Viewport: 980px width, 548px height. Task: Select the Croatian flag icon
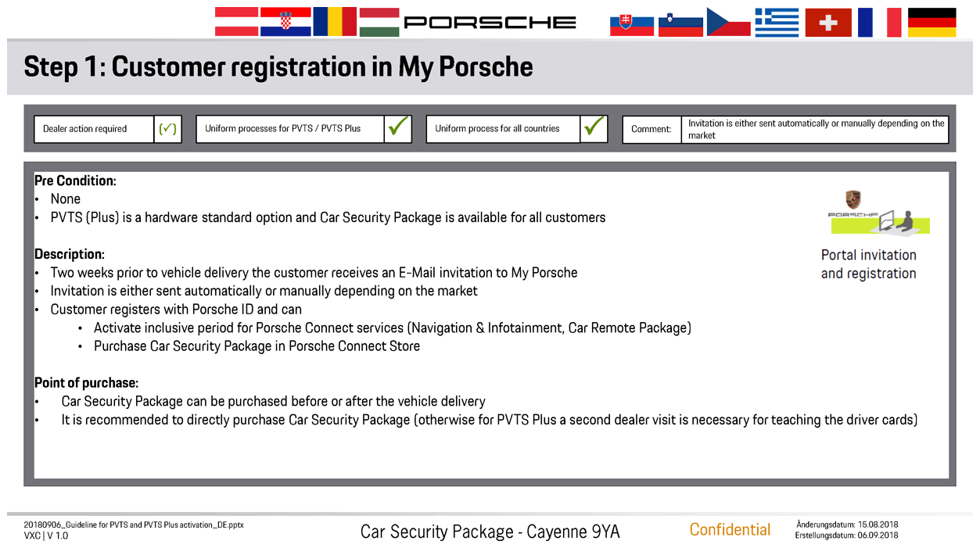(285, 22)
